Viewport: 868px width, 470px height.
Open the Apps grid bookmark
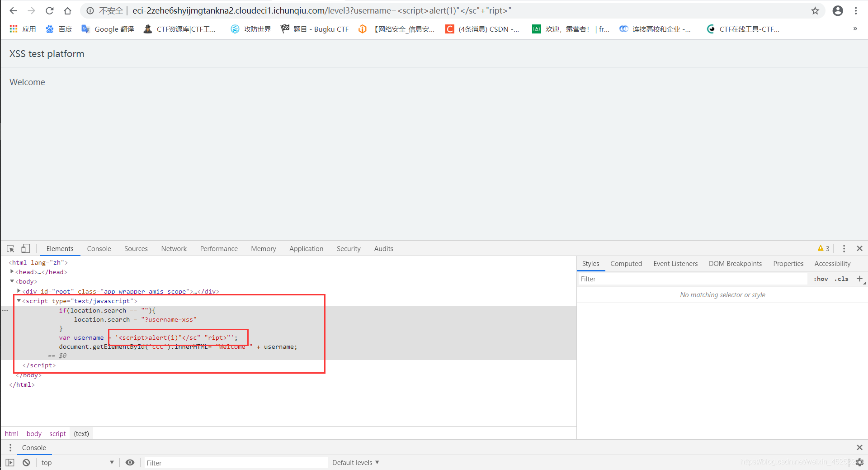pos(23,29)
